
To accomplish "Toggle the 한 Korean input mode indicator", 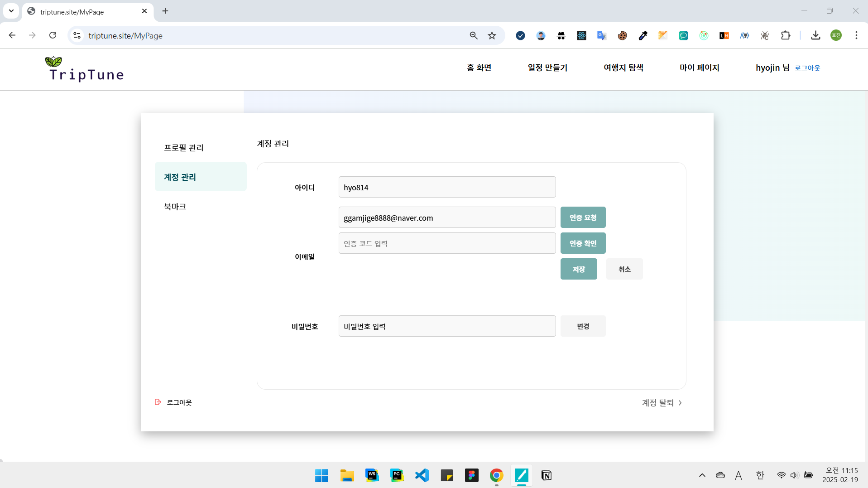I will [760, 475].
